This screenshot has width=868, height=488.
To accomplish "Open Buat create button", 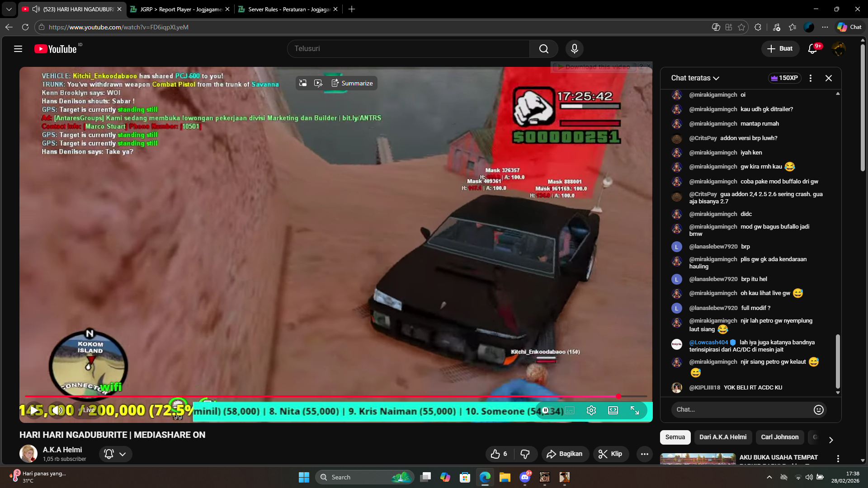I will pos(780,49).
